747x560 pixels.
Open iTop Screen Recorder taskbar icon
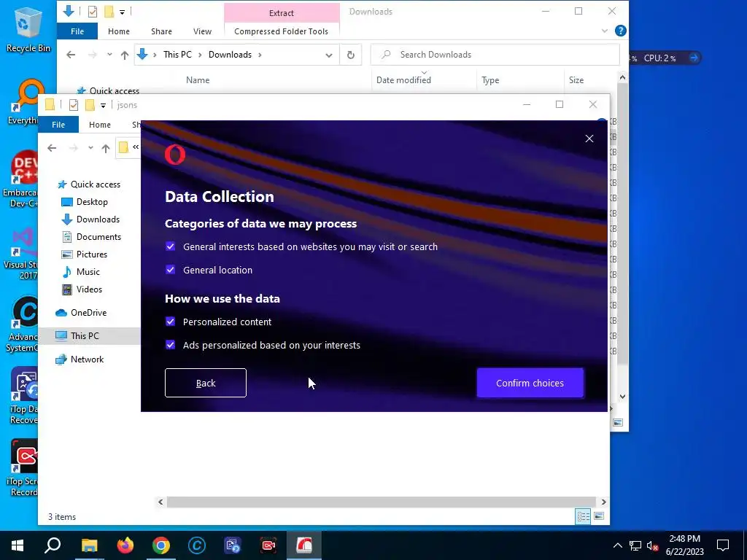pos(268,545)
